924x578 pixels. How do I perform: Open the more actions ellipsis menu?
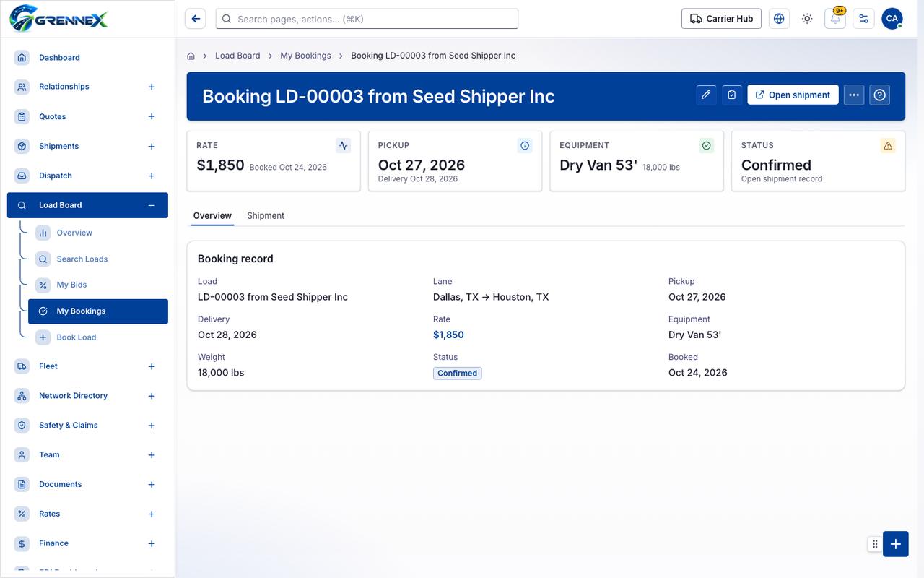[854, 95]
